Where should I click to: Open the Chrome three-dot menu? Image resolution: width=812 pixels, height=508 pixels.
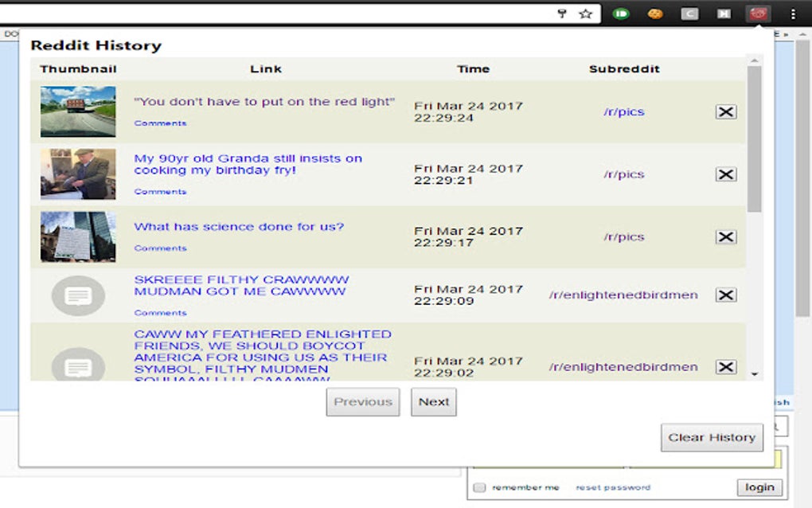click(791, 14)
